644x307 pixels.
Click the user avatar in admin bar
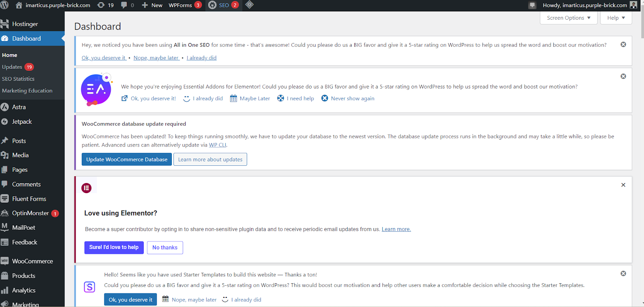coord(634,5)
